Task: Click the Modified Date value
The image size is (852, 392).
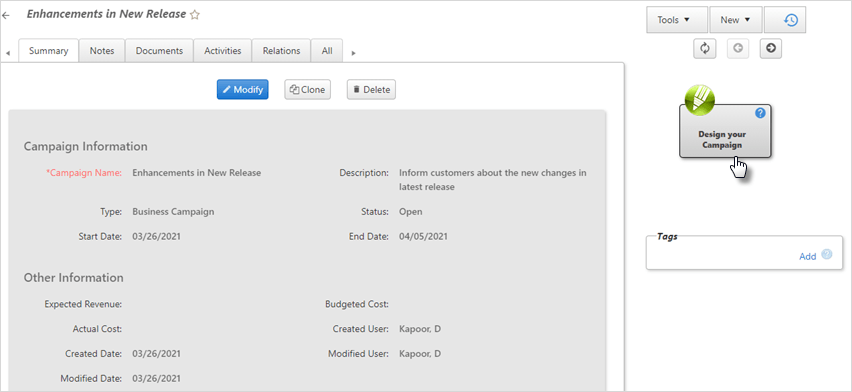Action: [156, 378]
